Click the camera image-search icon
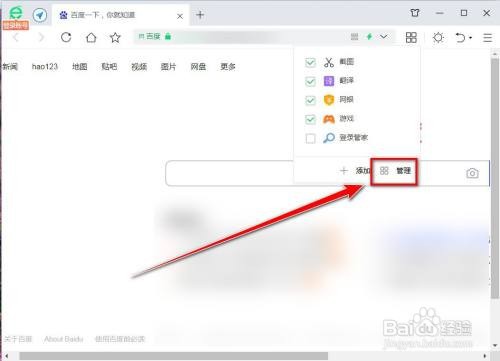The image size is (500, 361). click(472, 173)
